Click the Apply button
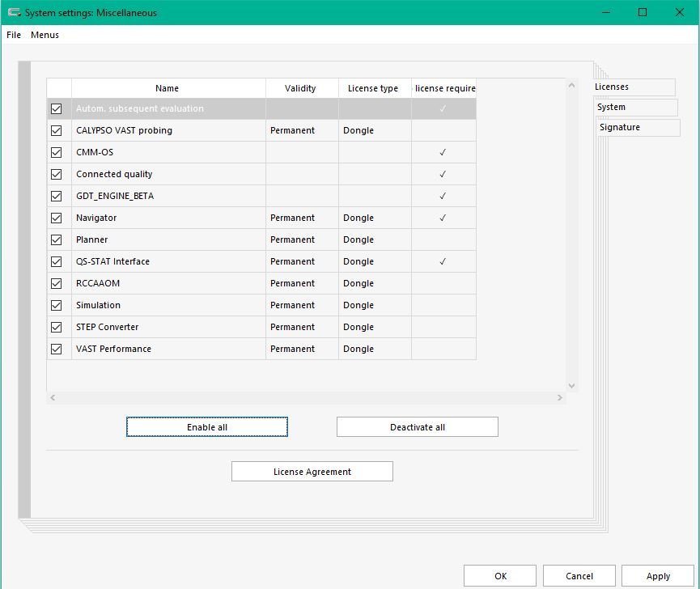 tap(657, 575)
